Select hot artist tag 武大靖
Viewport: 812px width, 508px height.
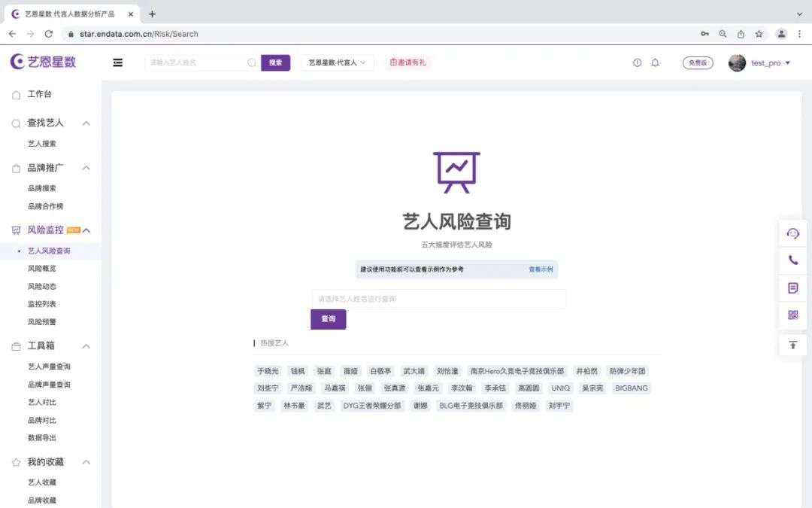click(414, 371)
